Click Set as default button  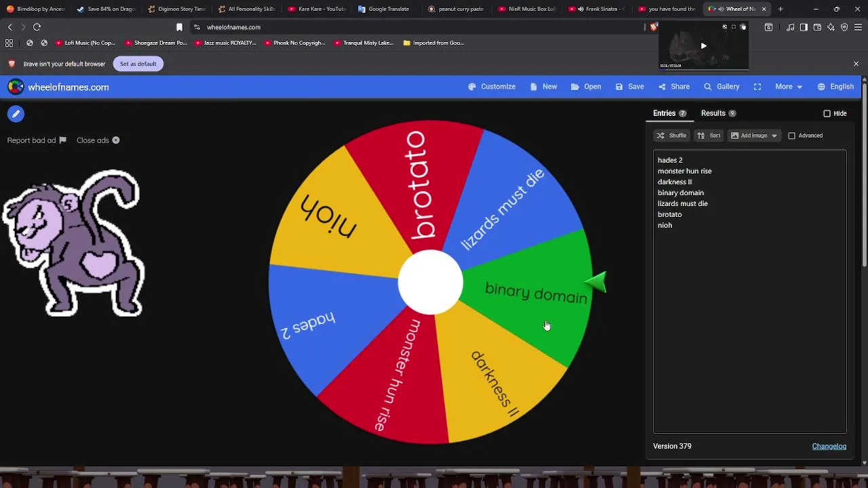click(138, 64)
